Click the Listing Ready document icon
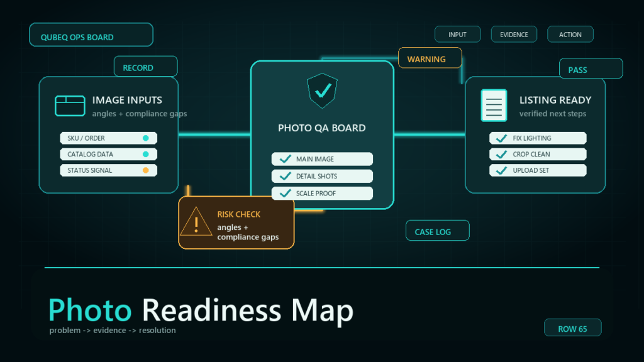 pyautogui.click(x=494, y=106)
